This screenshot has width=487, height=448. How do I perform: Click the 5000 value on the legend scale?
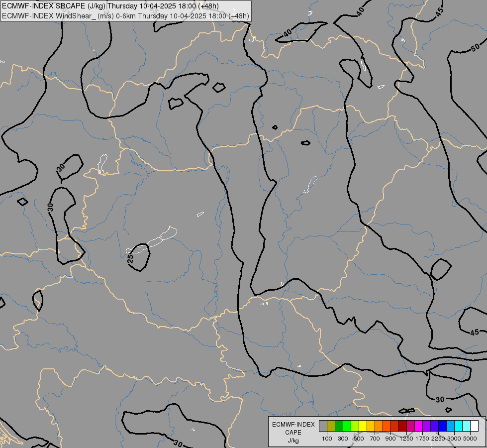click(470, 439)
